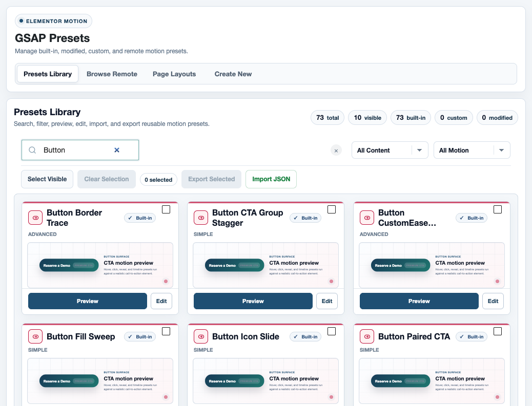Screen dimensions: 532x406
Task: Click the Select Visible button
Action: pos(47,179)
